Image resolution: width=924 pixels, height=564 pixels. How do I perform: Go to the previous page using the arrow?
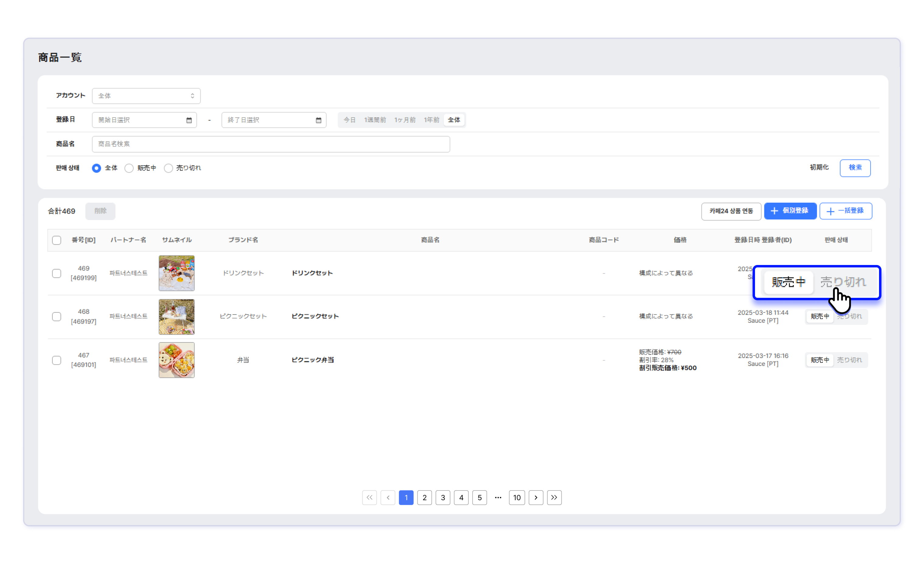[388, 497]
